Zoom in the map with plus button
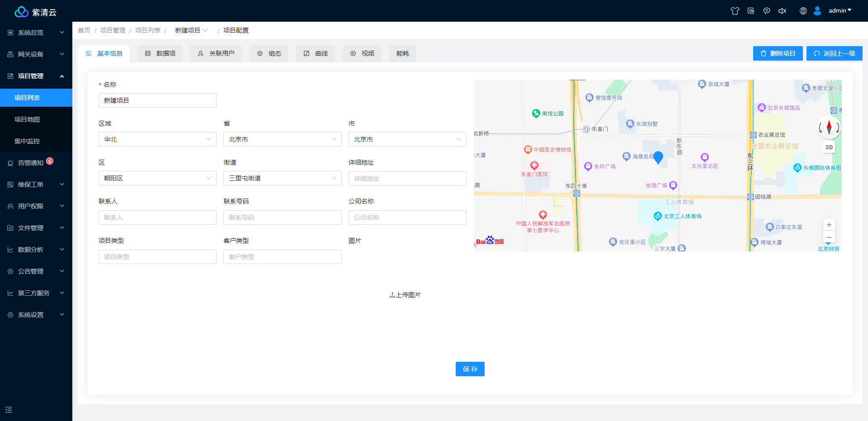868x421 pixels. 829,225
